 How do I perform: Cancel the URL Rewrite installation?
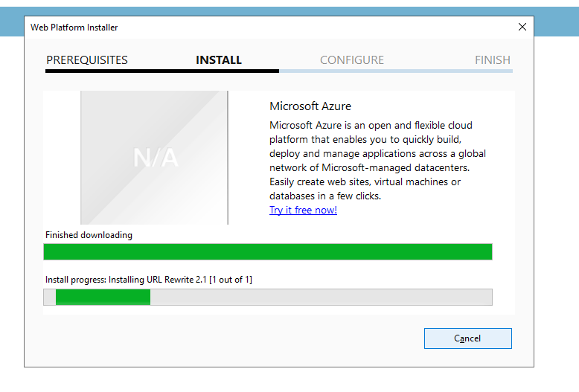(x=468, y=338)
